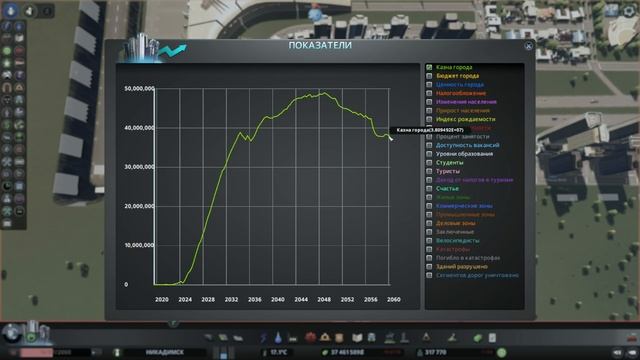Enable the Ценность города checkbox
640x360 pixels.
point(429,84)
